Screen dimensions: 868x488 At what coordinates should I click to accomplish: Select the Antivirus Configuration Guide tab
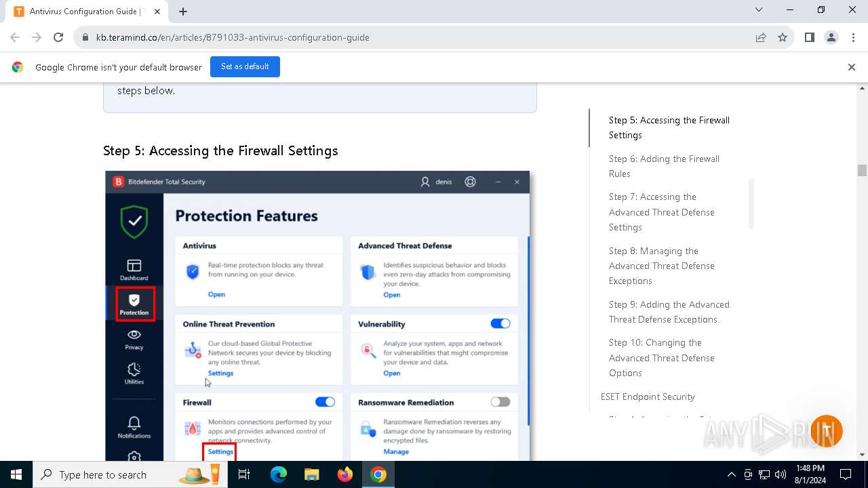click(88, 12)
